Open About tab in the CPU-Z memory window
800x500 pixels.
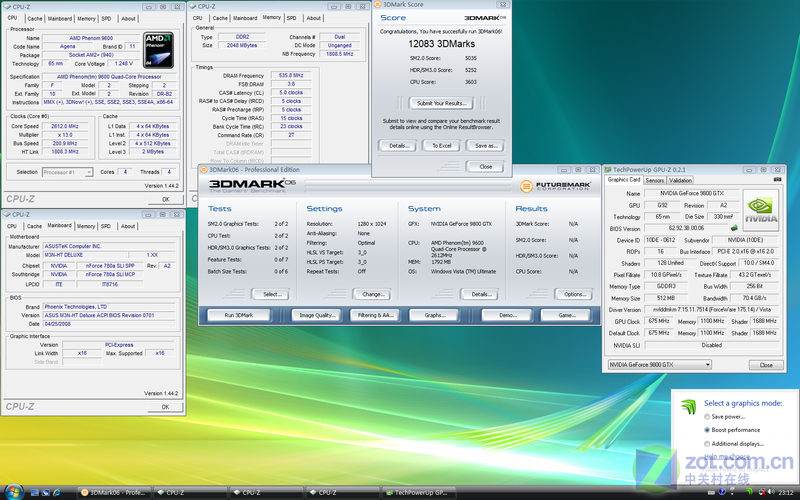click(x=313, y=18)
